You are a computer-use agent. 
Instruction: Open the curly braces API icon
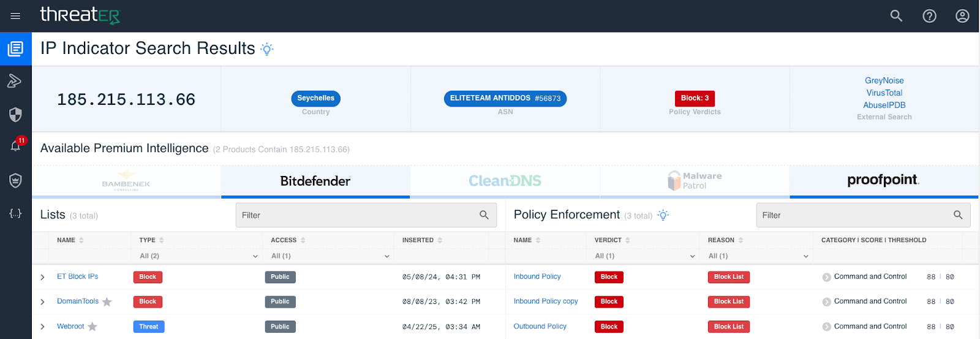15,213
